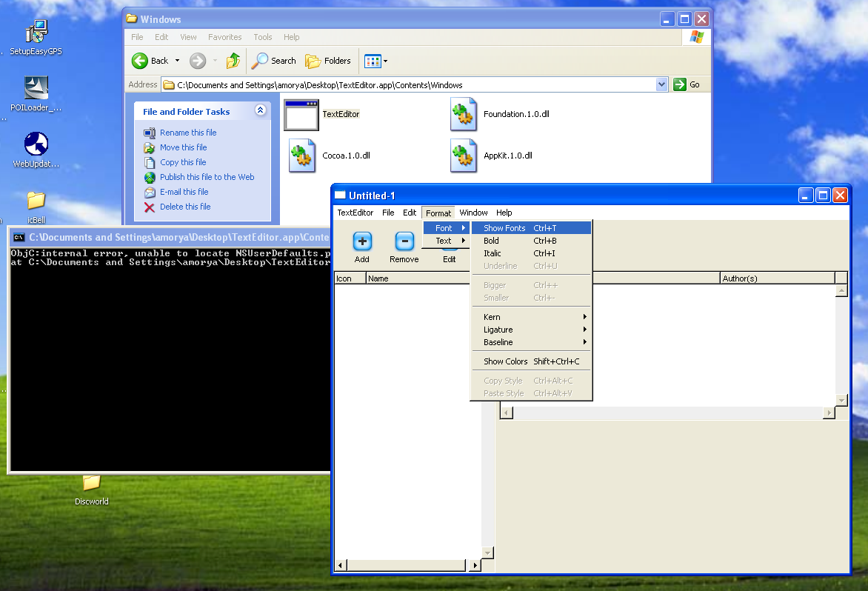Open the Views icon button

[373, 61]
